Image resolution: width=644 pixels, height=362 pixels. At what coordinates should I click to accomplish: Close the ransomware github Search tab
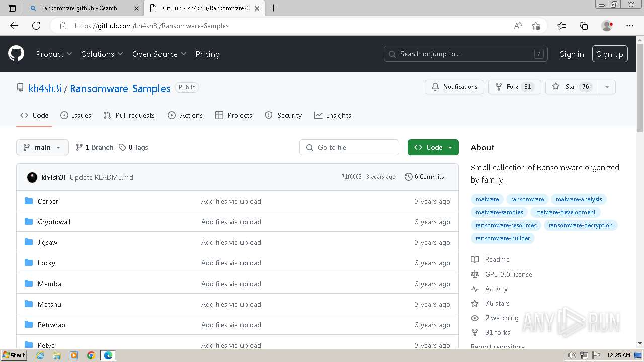136,8
